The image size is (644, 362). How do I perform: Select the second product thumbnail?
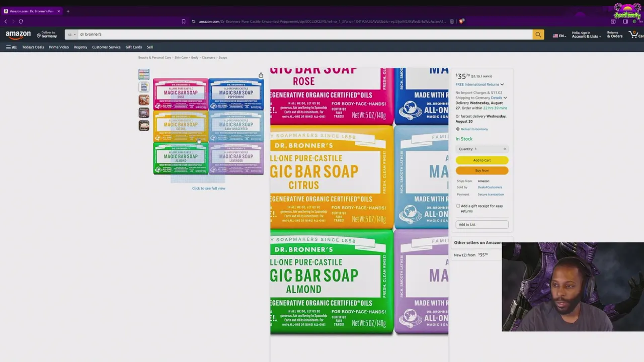coord(144,87)
